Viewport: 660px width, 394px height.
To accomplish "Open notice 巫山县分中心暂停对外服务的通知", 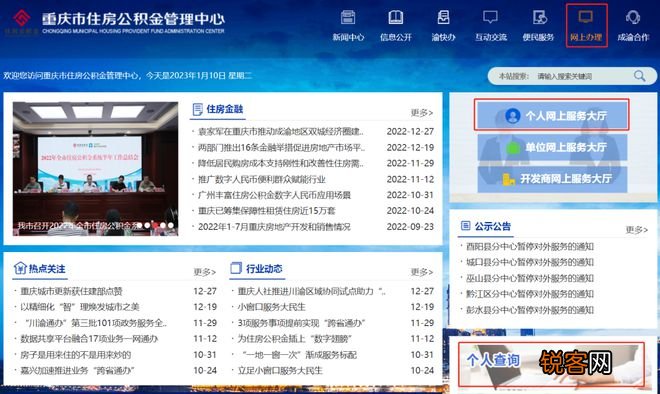I will point(530,278).
